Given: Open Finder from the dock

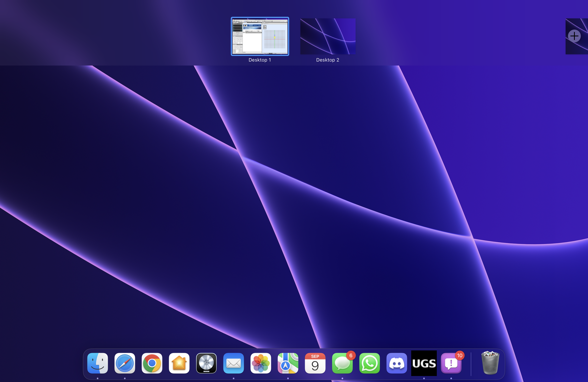Looking at the screenshot, I should pos(98,363).
